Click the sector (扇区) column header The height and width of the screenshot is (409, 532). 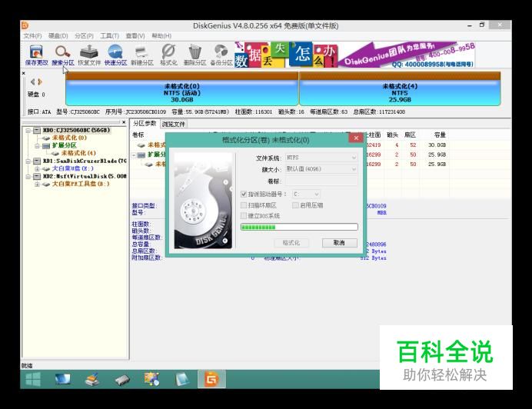[x=410, y=135]
